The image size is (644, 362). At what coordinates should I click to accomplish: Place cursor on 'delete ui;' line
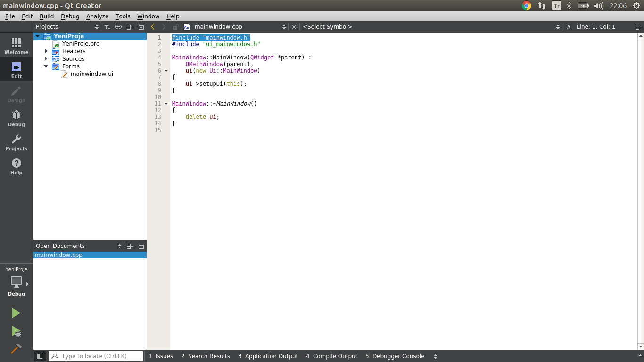pos(202,117)
